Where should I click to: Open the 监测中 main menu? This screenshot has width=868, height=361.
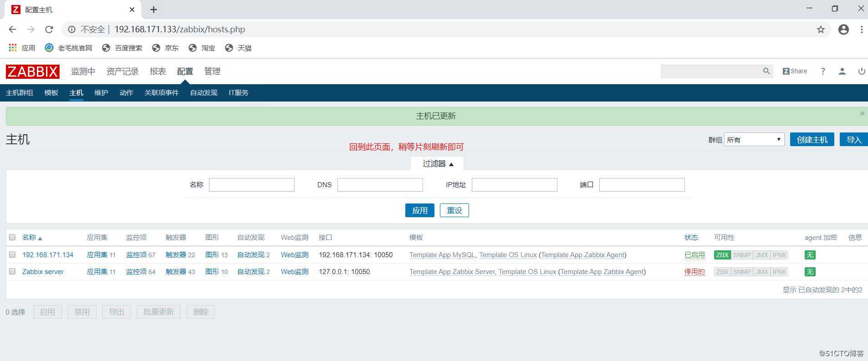point(83,71)
